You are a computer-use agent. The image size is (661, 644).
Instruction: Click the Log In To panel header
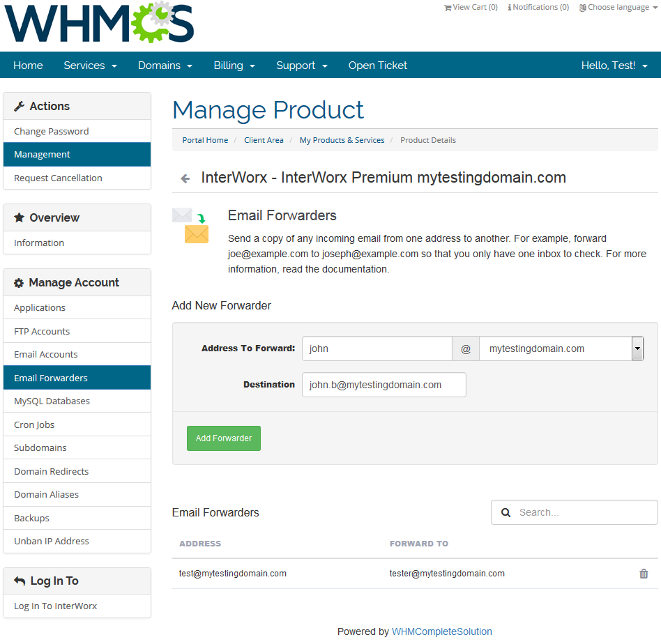click(77, 581)
